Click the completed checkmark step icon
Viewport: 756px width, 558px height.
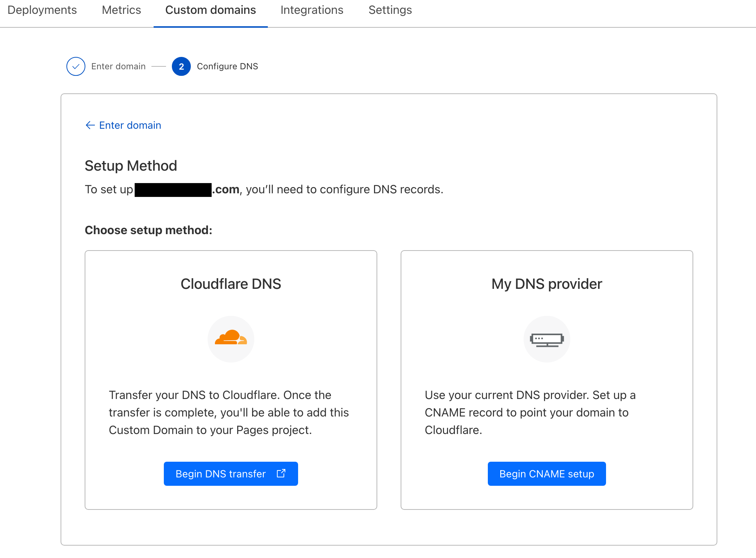coord(76,66)
